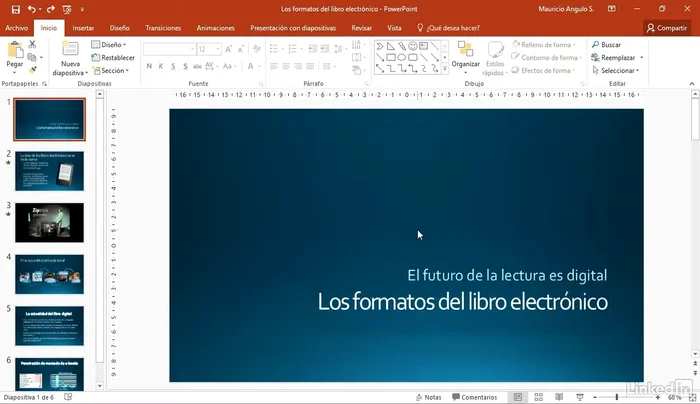Select the chevron shape in gallery
Viewport: 700px width, 404px height.
point(380,46)
